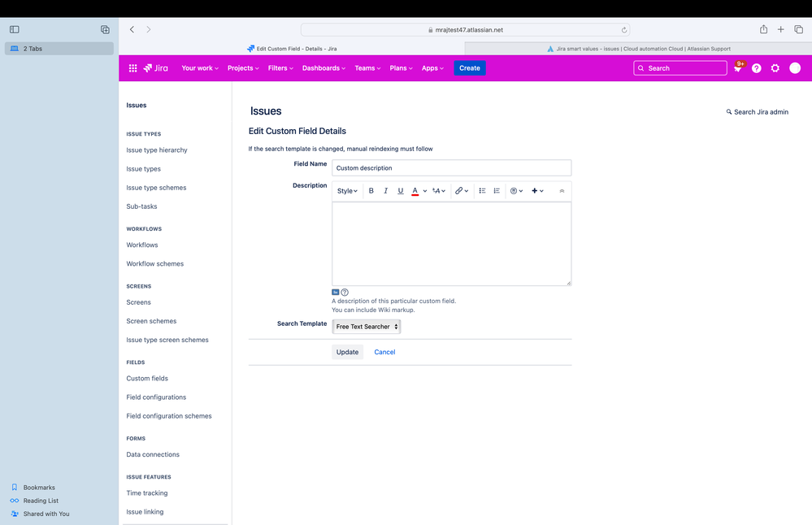Open the Projects menu
812x525 pixels.
coord(242,67)
